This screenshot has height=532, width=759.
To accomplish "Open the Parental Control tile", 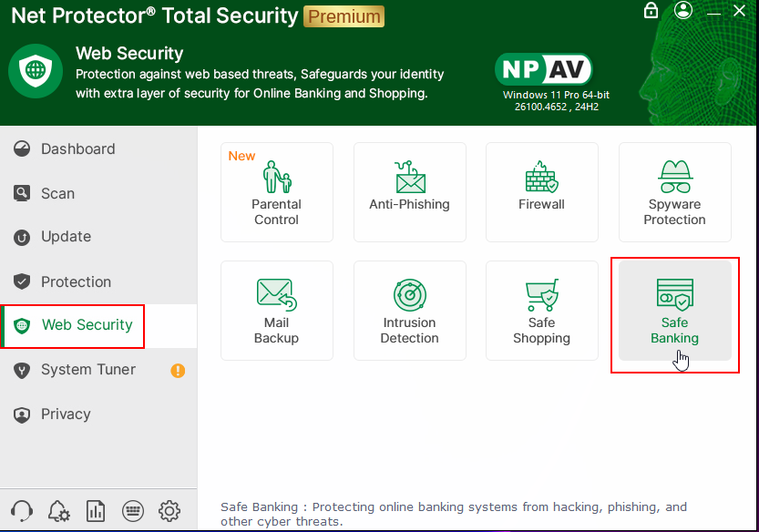I will coord(276,191).
